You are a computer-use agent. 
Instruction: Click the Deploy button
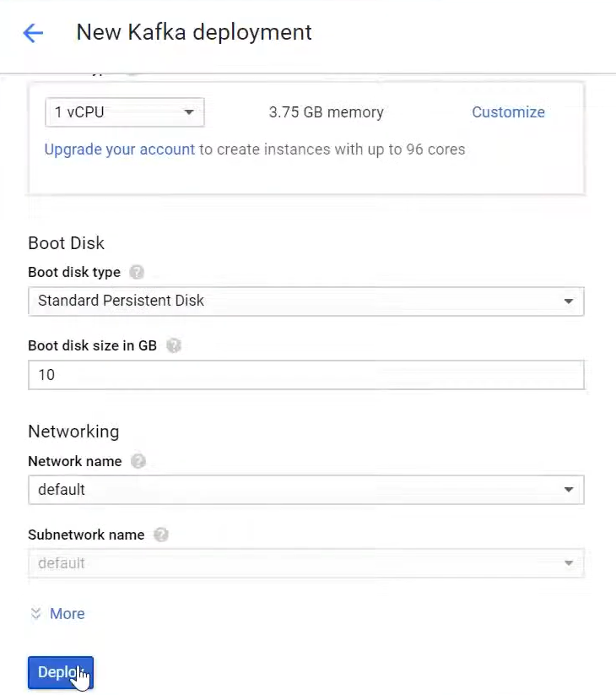pyautogui.click(x=61, y=673)
